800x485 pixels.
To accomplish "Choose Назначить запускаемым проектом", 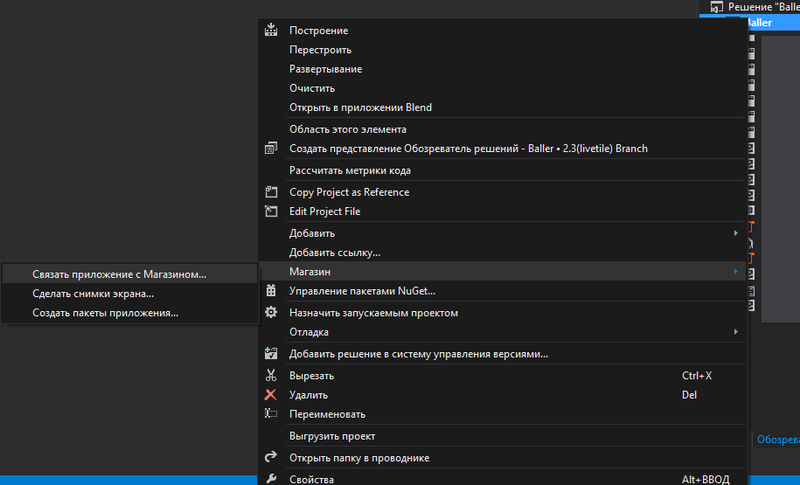I will tap(503, 313).
